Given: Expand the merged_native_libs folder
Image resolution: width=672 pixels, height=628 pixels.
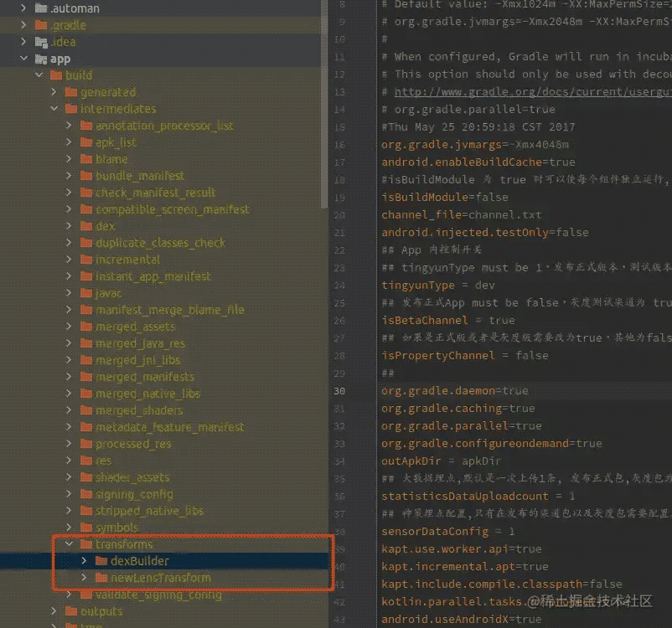Looking at the screenshot, I should (69, 394).
